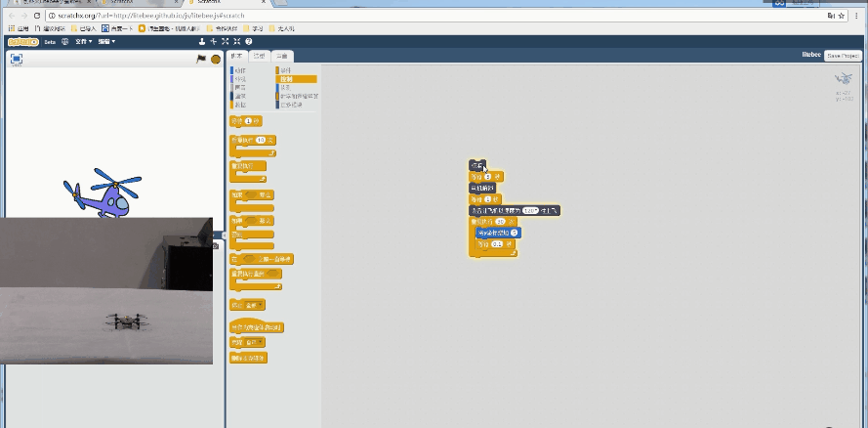Open block help question mark icon
The height and width of the screenshot is (428, 868).
click(247, 41)
